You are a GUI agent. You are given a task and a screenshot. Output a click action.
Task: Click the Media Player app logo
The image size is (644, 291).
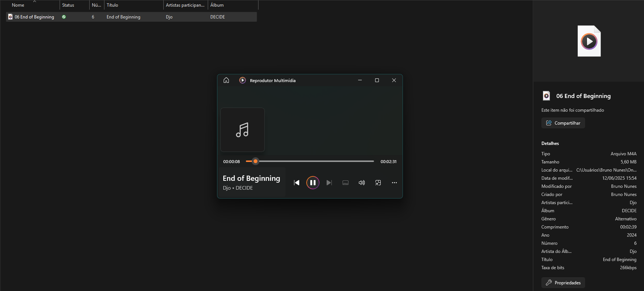(x=243, y=80)
